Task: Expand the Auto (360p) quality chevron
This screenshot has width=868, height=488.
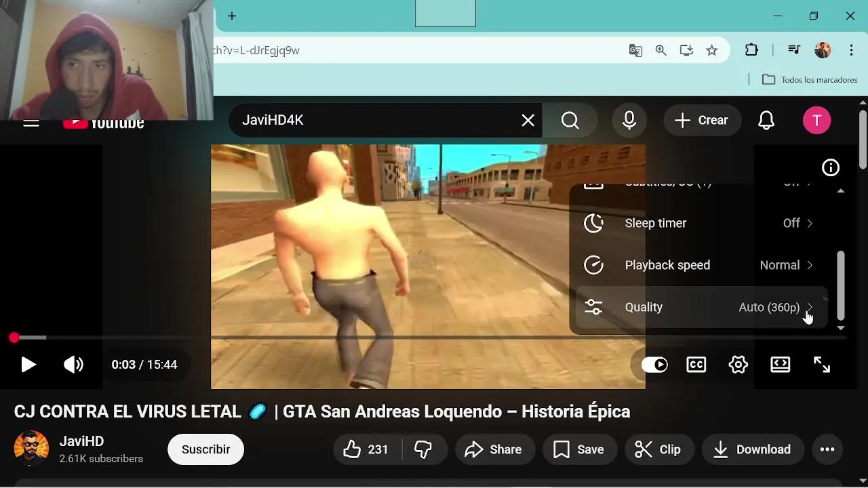Action: pyautogui.click(x=809, y=307)
